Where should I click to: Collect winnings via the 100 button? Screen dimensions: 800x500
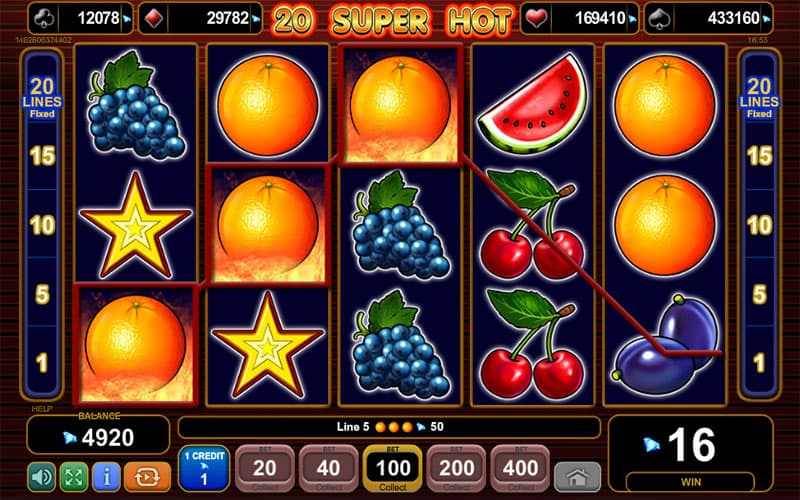[393, 468]
